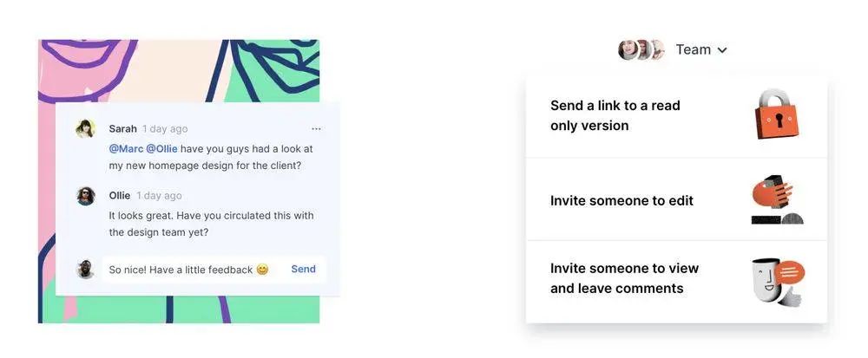868x358 pixels.
Task: Choose Invite someone to view and leave comments
Action: click(676, 282)
